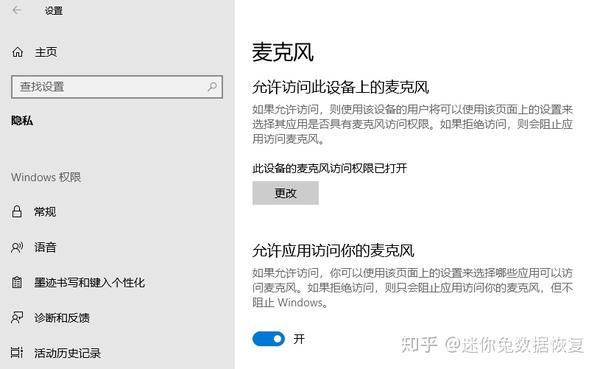Click the back arrow in Settings
The width and height of the screenshot is (600, 369).
[x=16, y=10]
